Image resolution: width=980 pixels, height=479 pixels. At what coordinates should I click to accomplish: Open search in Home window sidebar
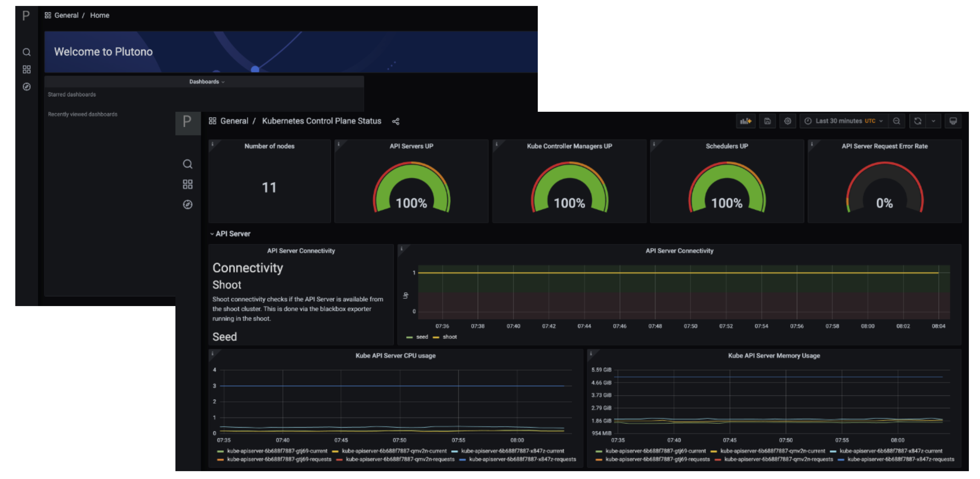point(26,52)
